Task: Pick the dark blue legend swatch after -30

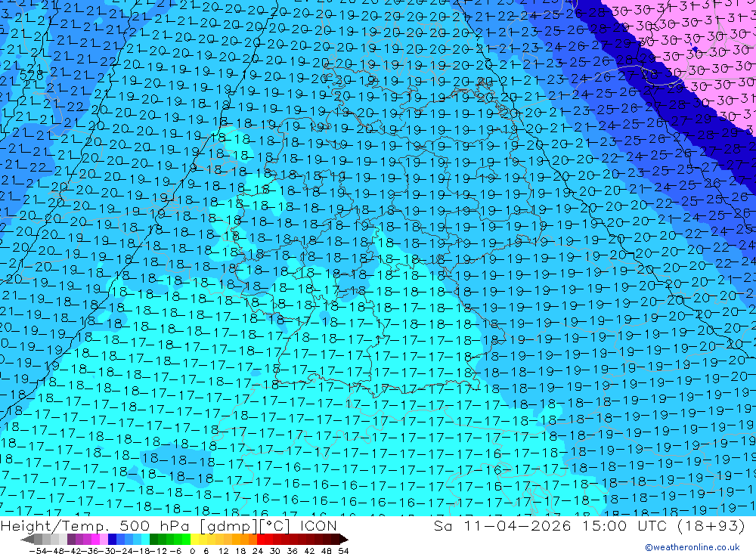Action: point(112,540)
